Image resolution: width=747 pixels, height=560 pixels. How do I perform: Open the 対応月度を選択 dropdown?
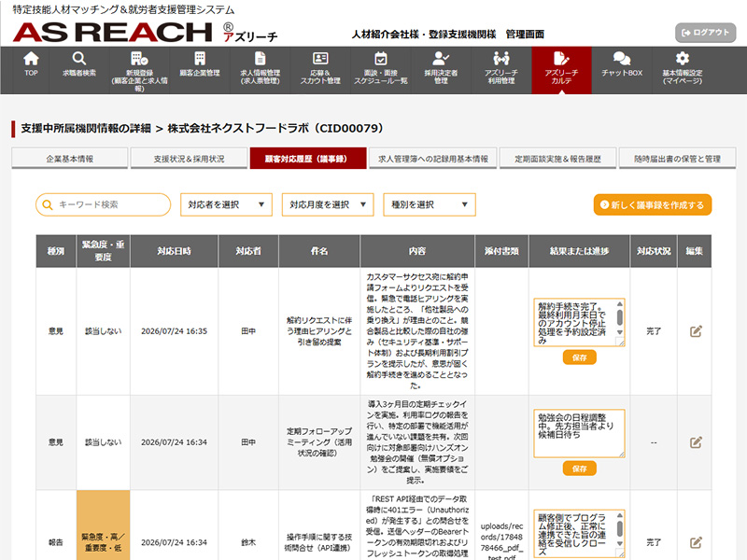pyautogui.click(x=328, y=204)
